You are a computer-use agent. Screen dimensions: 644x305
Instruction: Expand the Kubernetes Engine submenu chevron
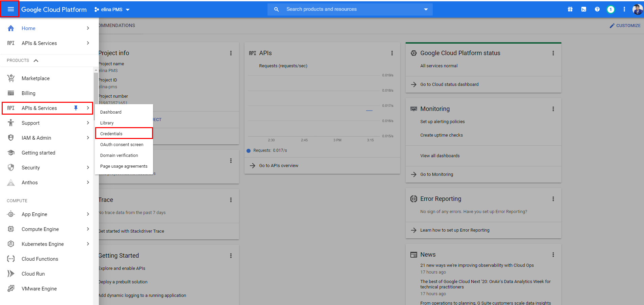tap(88, 244)
